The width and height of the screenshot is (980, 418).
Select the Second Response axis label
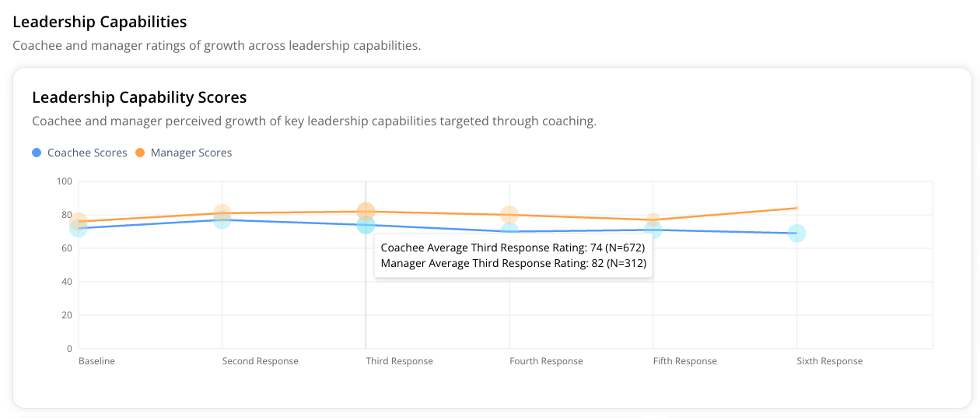[260, 361]
